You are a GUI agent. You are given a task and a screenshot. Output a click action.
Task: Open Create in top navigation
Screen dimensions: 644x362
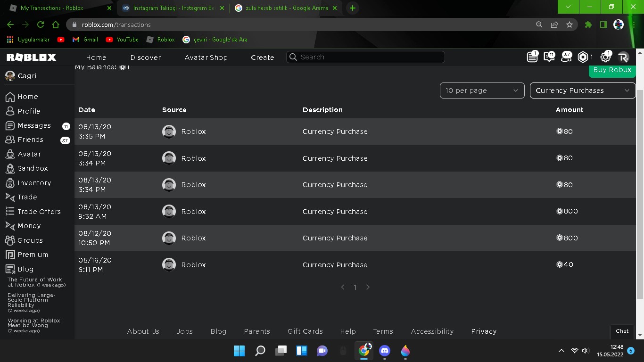click(x=263, y=58)
